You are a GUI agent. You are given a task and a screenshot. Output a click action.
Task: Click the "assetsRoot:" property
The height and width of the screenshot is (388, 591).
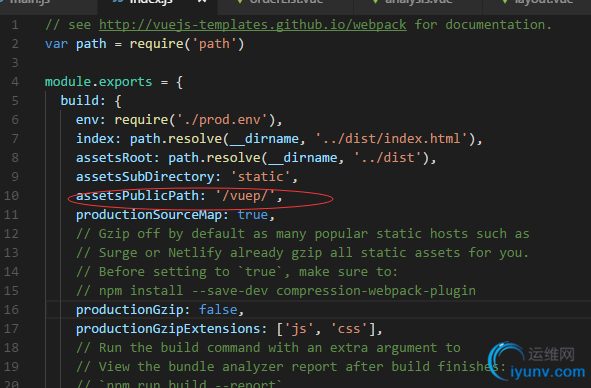coord(118,158)
